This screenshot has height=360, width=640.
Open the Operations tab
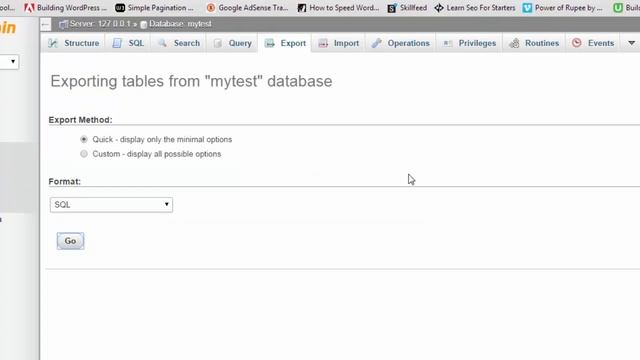coord(400,43)
